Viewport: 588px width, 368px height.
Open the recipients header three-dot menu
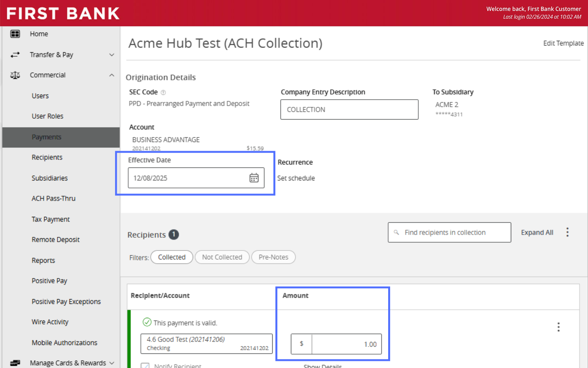(567, 232)
